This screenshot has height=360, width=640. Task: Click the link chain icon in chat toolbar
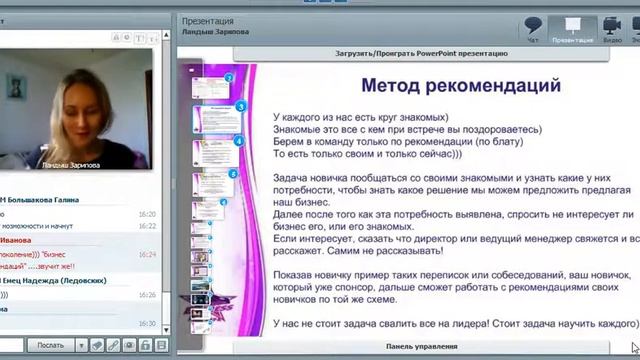coord(113,345)
